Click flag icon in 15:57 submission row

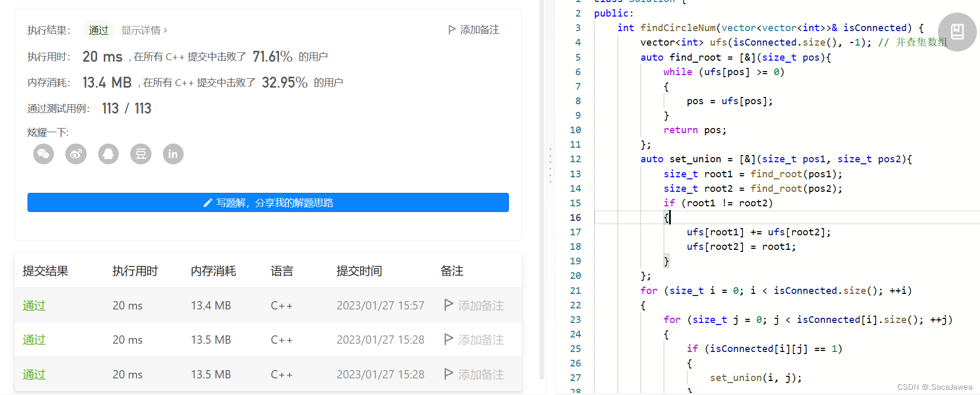tap(449, 305)
